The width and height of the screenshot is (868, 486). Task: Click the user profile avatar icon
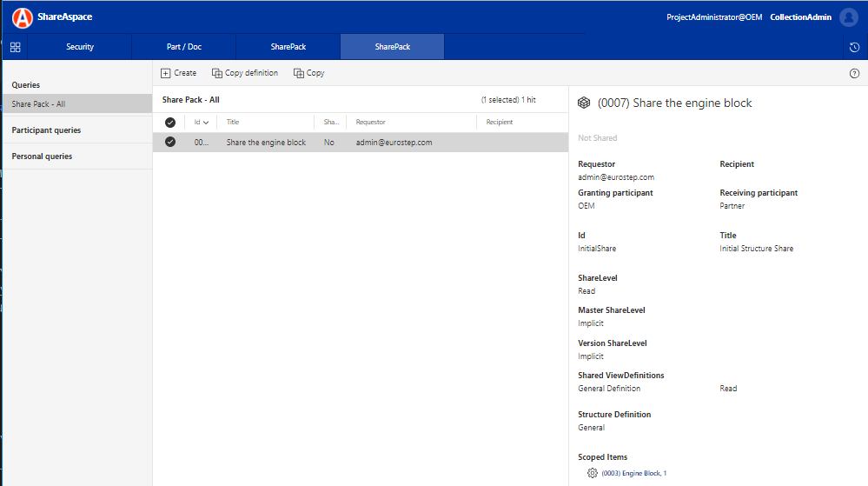(849, 17)
